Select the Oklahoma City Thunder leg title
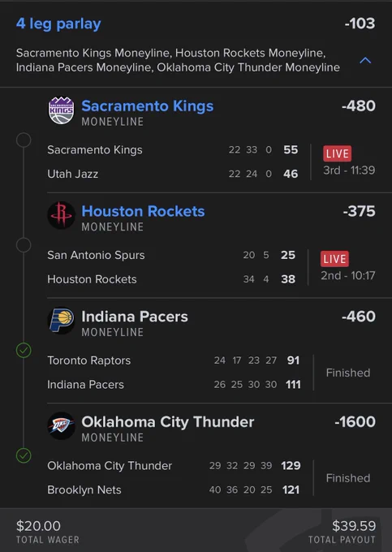The height and width of the screenshot is (552, 392). [x=167, y=422]
